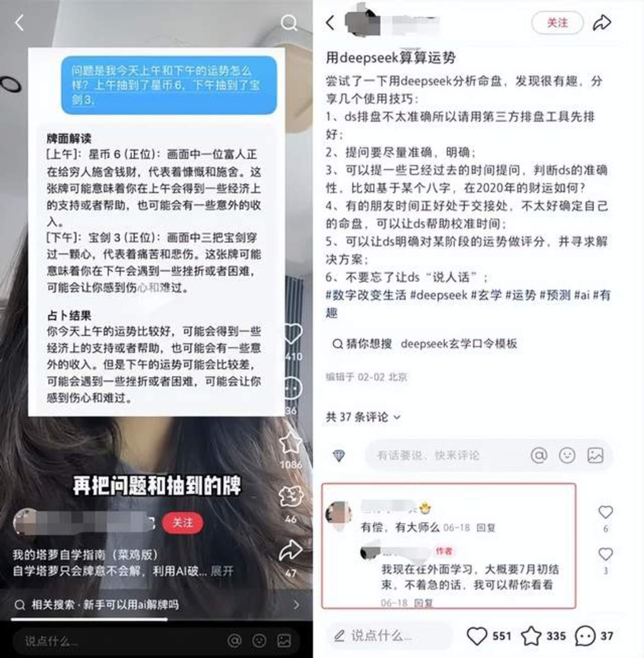
Task: Like the post showing 551 hearts
Action: click(476, 636)
